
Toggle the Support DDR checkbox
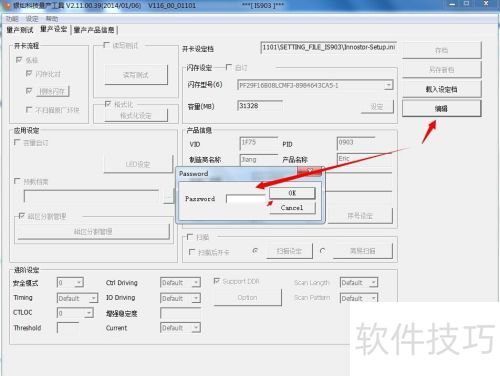217,281
